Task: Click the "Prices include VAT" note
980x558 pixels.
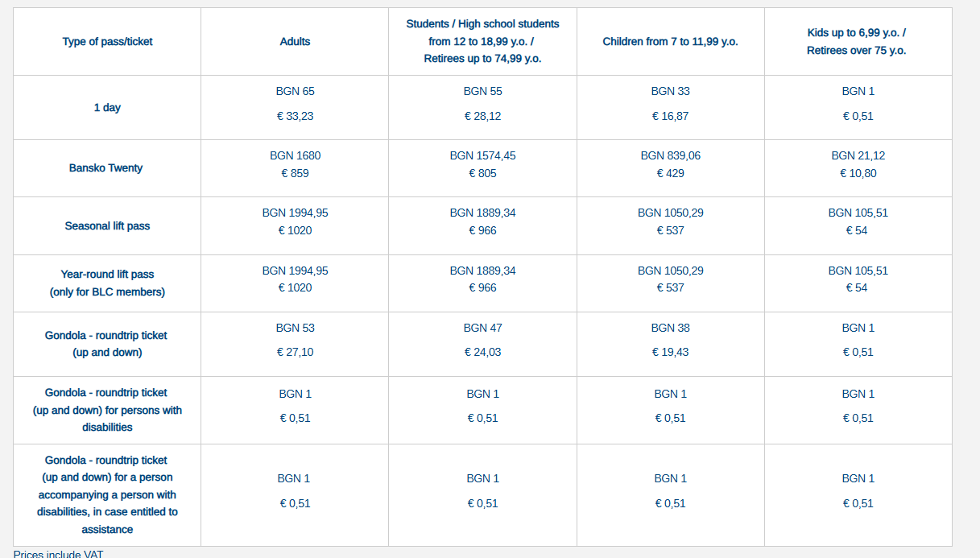Action: 58,554
